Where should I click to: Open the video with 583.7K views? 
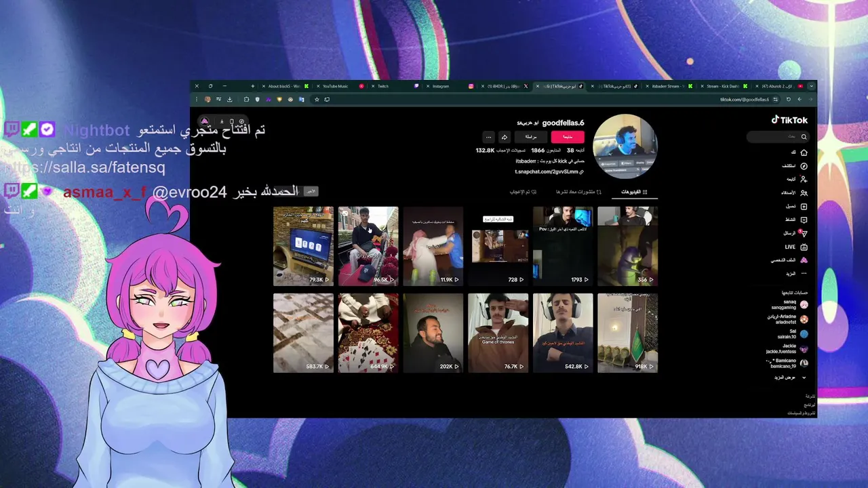point(303,333)
